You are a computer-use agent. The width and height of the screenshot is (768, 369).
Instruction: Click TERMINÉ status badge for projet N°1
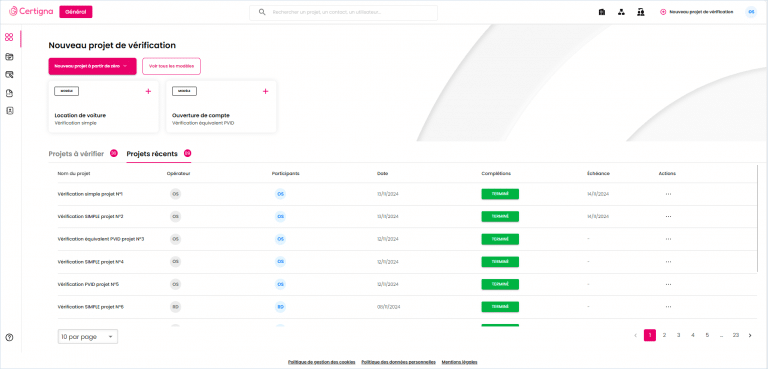pyautogui.click(x=500, y=194)
